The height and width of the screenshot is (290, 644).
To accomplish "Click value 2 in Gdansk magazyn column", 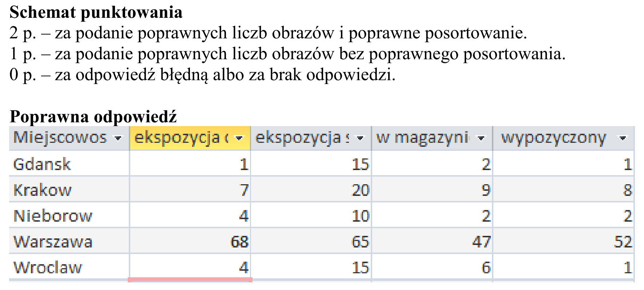I will (486, 164).
